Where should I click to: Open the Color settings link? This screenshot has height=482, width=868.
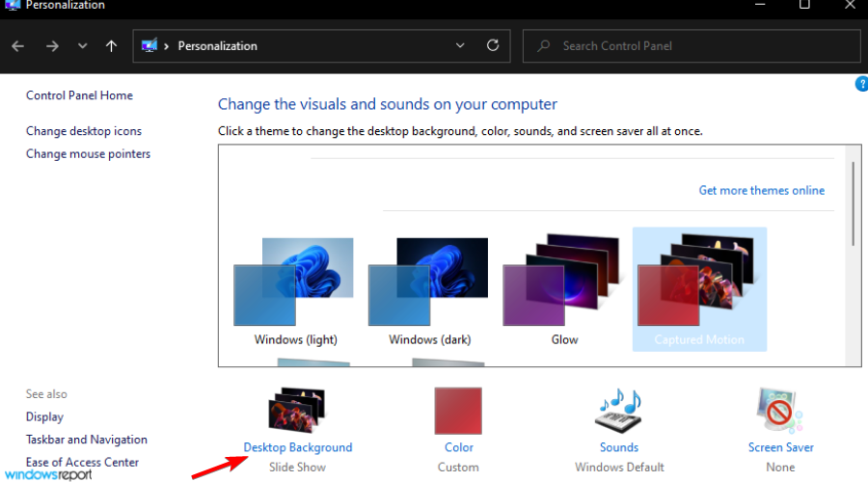[459, 447]
